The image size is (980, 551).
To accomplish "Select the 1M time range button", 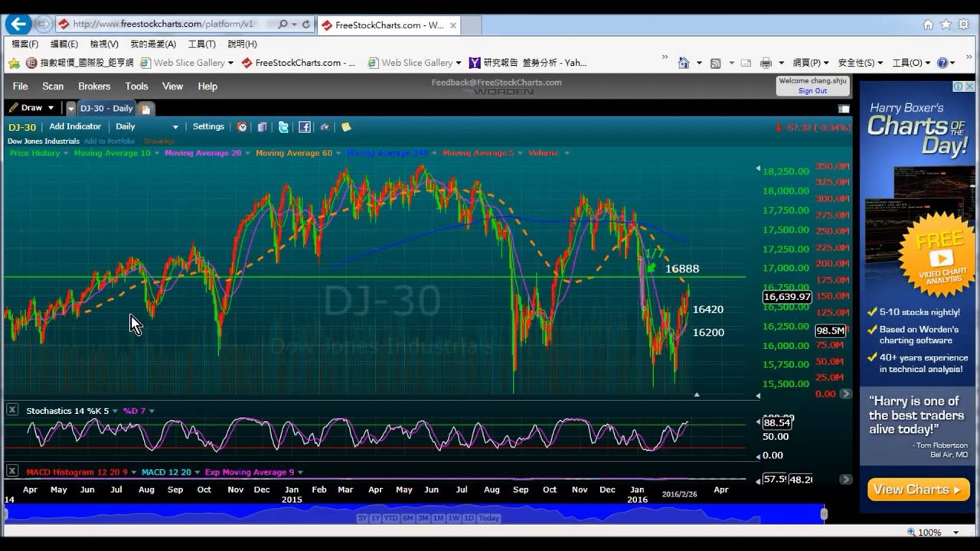I will (439, 518).
